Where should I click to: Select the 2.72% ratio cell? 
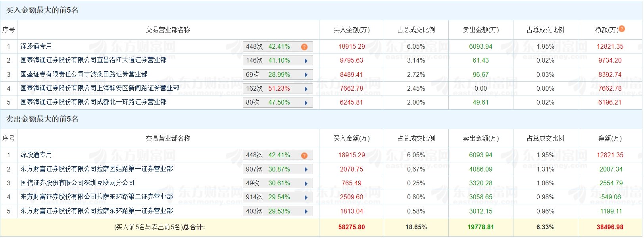click(x=416, y=74)
